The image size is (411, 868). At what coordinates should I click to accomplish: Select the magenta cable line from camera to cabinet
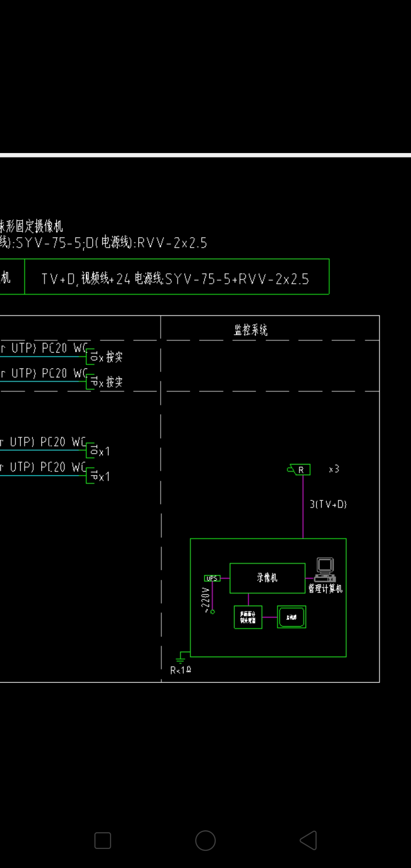pos(303,507)
